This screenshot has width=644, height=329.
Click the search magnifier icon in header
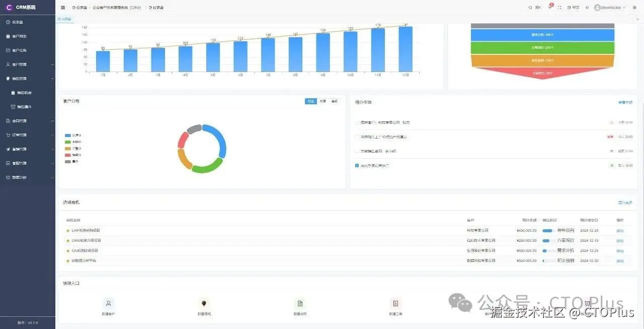pyautogui.click(x=530, y=8)
